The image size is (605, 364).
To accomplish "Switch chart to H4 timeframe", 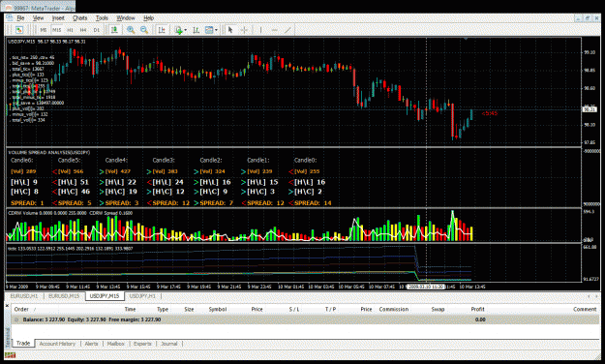I will (83, 30).
